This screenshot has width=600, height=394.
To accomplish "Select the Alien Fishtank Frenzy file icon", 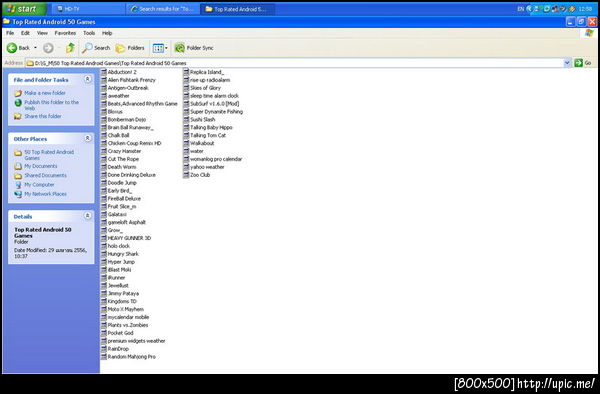I will 104,80.
